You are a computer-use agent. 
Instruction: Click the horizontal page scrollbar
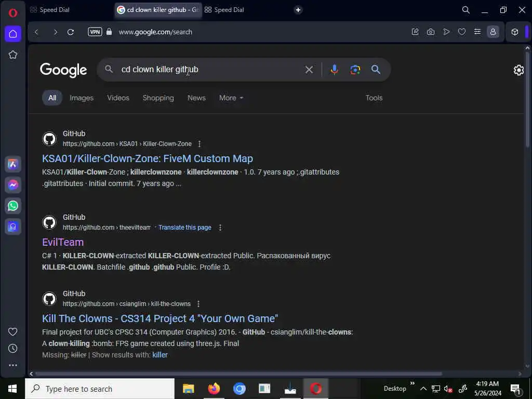[238, 374]
